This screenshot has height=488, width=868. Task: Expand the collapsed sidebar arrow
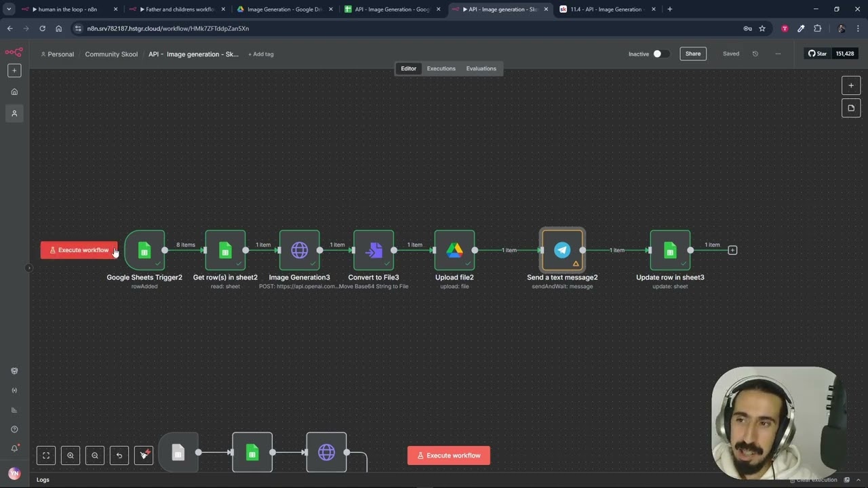[x=28, y=268]
